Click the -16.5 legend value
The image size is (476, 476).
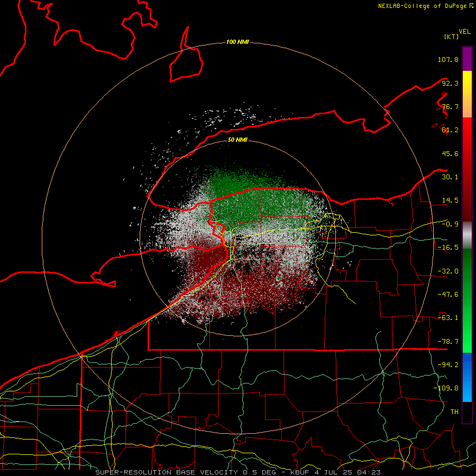click(x=448, y=248)
